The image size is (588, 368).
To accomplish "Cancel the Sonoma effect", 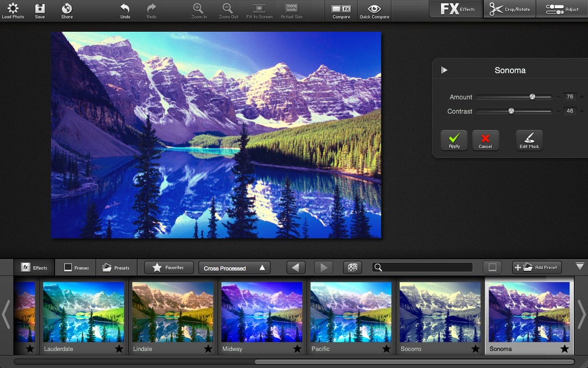I will point(485,141).
